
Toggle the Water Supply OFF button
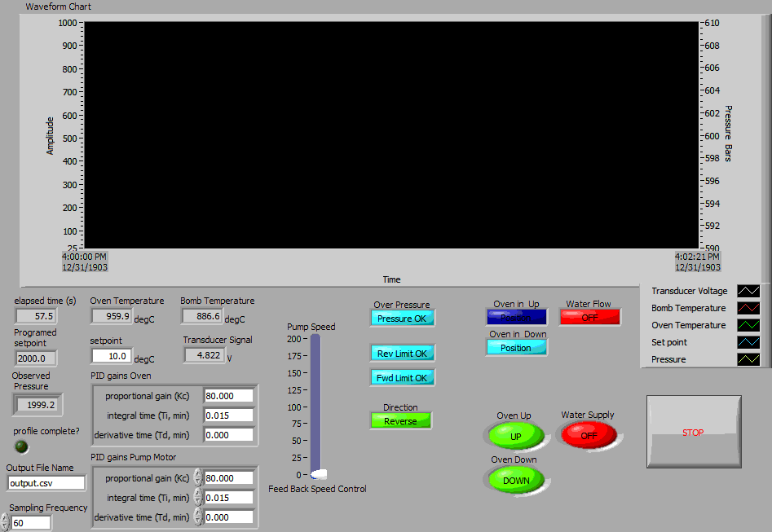coord(589,436)
